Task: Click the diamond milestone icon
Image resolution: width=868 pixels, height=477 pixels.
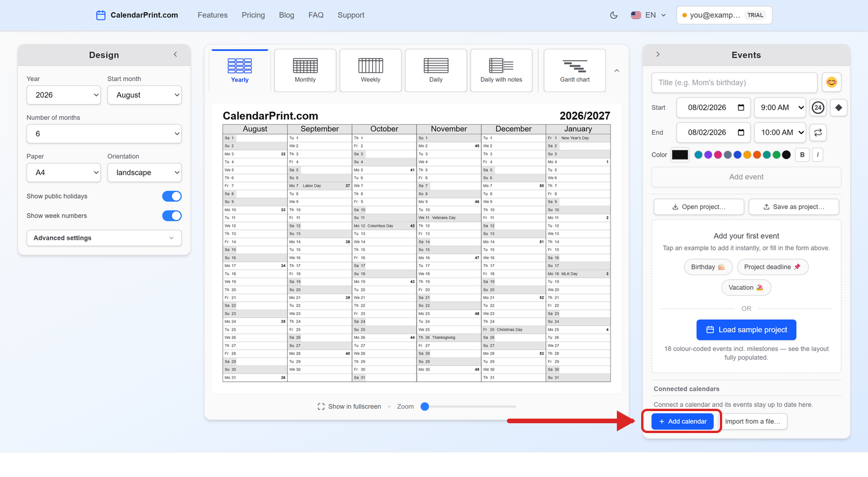Action: pos(838,108)
